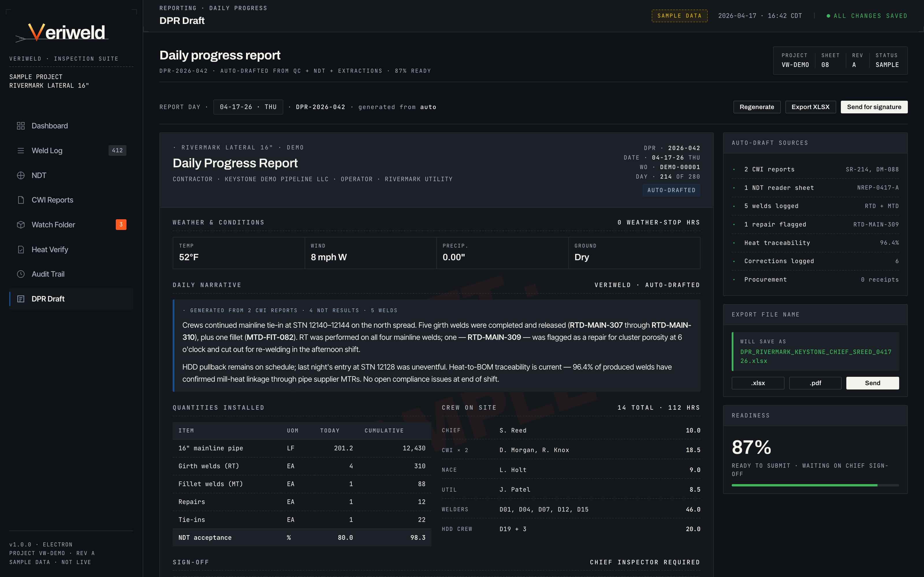Toggle the SAMPLE DATA badge
The height and width of the screenshot is (577, 924).
coord(679,16)
